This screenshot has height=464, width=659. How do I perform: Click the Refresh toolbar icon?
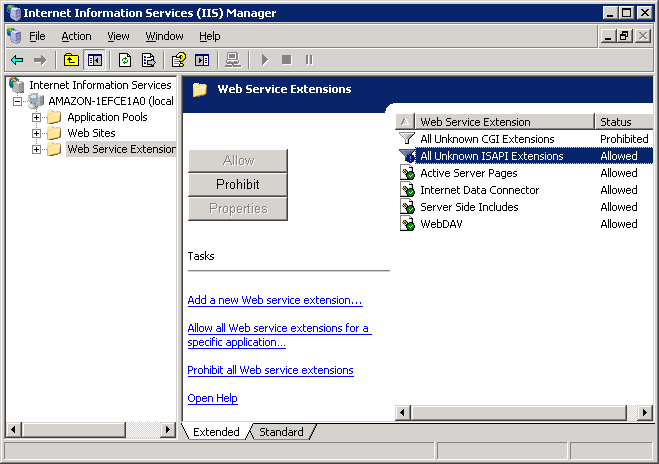click(125, 60)
